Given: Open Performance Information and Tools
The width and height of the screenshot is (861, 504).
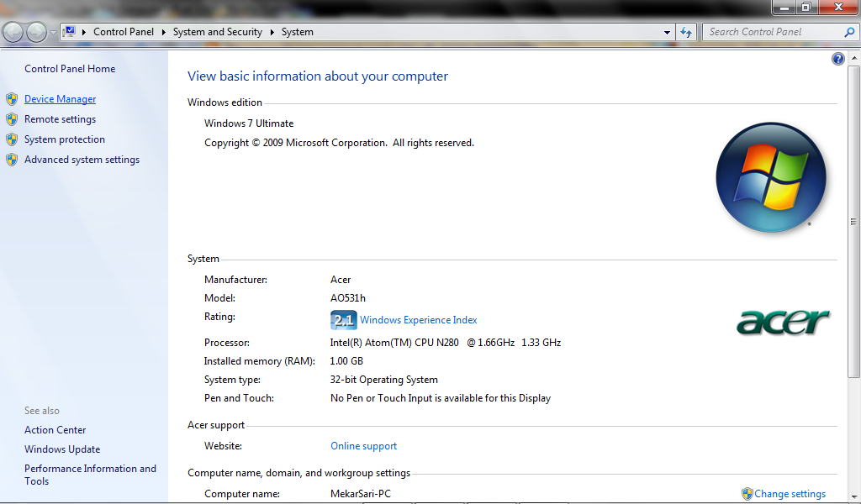Looking at the screenshot, I should 90,475.
